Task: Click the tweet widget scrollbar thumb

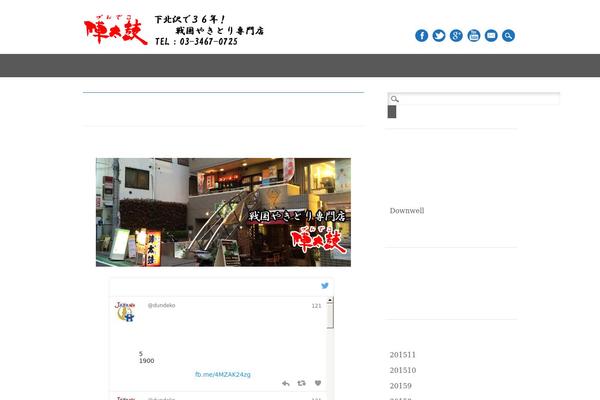Action: 330,316
